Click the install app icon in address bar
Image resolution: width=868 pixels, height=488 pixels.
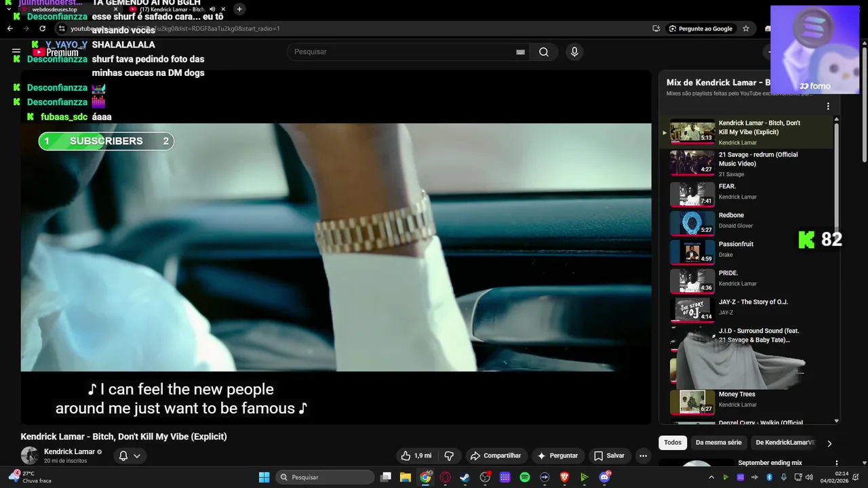pyautogui.click(x=656, y=28)
